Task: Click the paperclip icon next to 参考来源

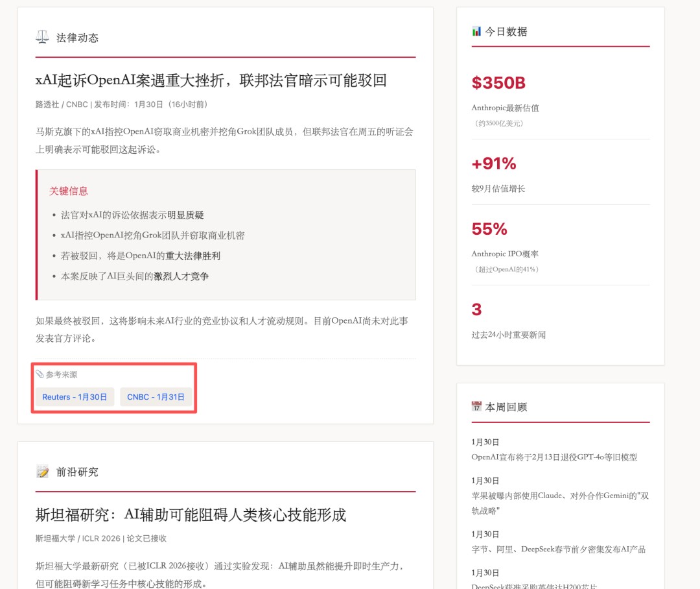Action: pyautogui.click(x=40, y=374)
